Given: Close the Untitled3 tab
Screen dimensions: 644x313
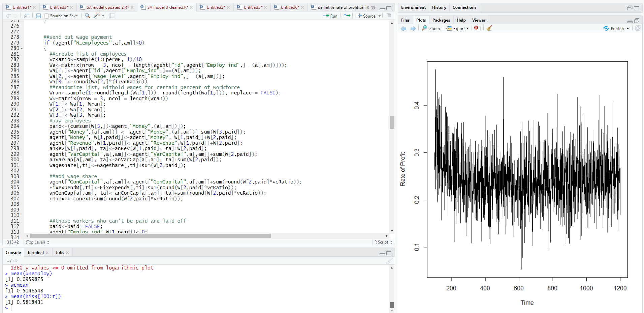Looking at the screenshot, I should (71, 7).
